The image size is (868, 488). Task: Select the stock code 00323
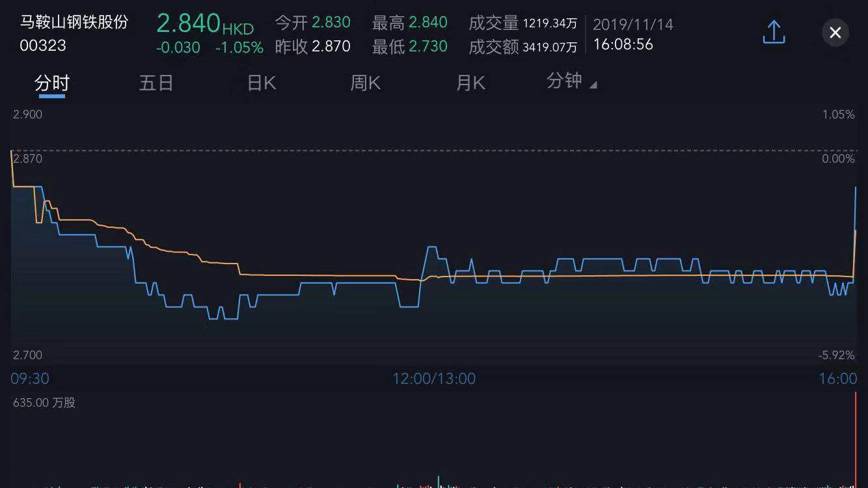pyautogui.click(x=43, y=46)
